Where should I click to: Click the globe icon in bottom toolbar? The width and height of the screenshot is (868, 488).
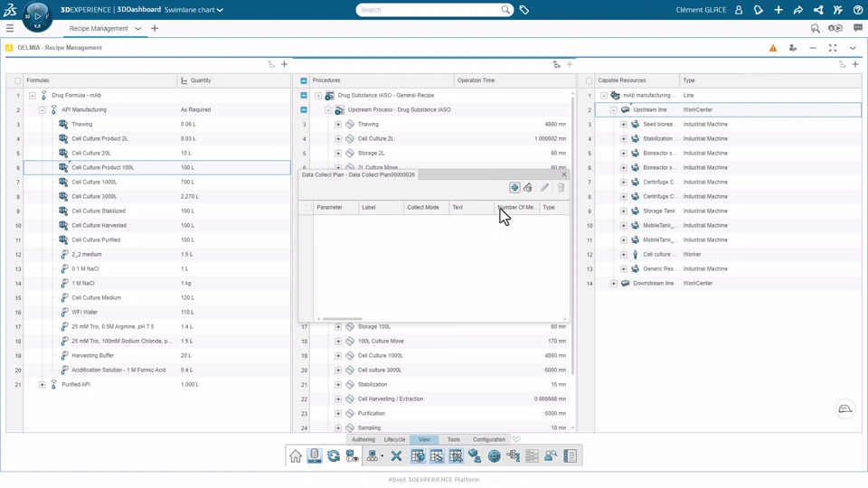click(494, 455)
